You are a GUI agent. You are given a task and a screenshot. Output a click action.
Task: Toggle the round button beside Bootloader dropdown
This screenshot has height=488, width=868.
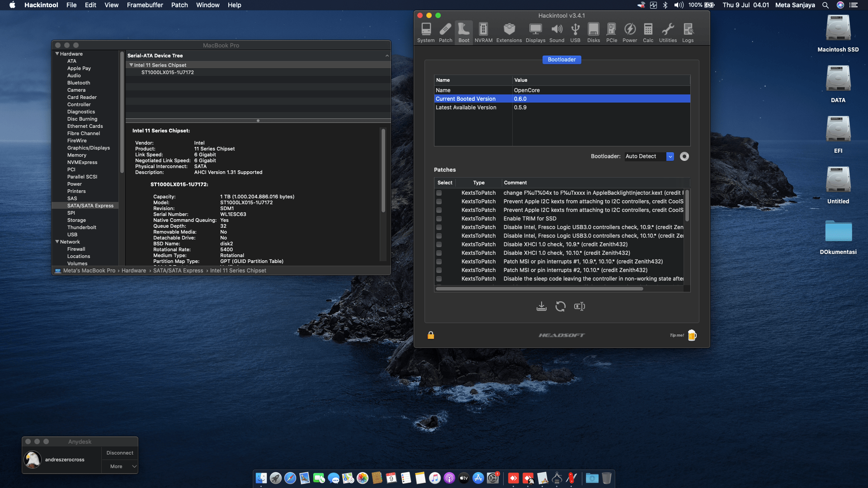point(684,156)
